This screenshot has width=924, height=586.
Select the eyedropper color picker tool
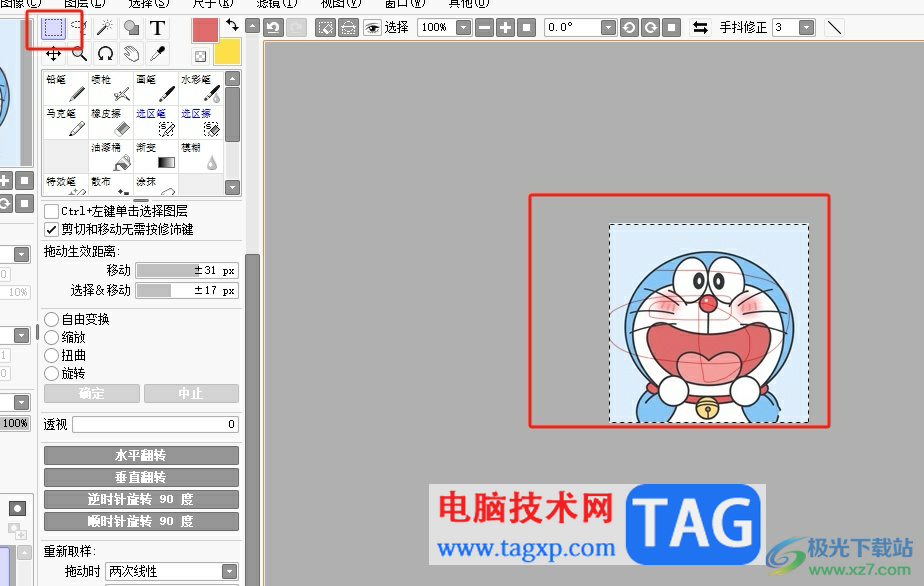click(157, 54)
